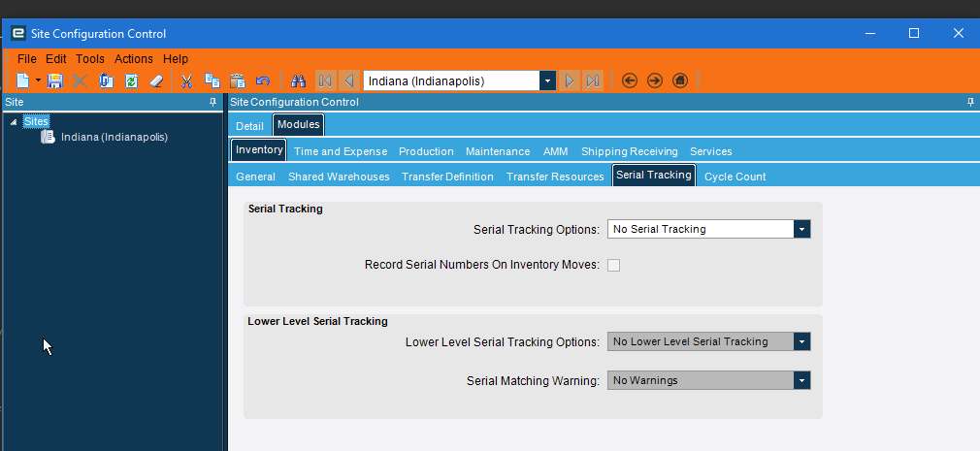Click the Back circled arrow icon
Image resolution: width=980 pixels, height=451 pixels.
[630, 81]
